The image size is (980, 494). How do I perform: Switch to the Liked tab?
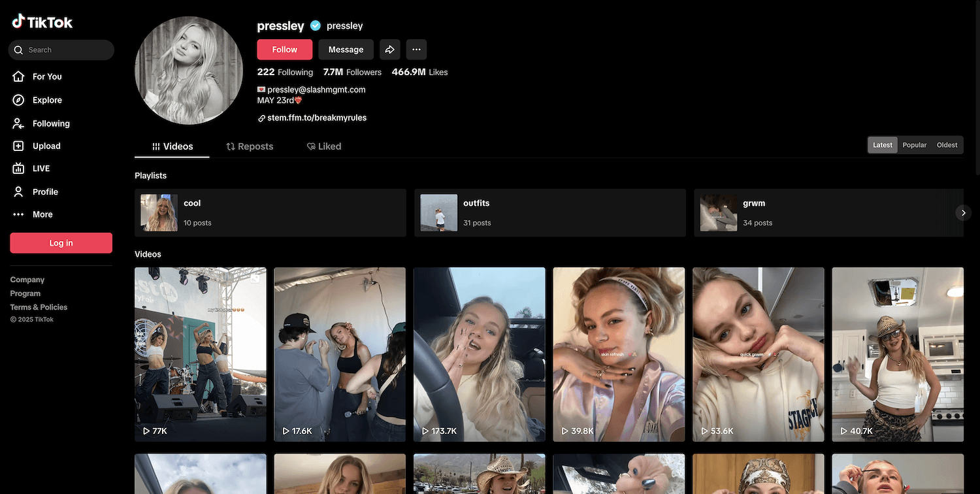pos(324,146)
